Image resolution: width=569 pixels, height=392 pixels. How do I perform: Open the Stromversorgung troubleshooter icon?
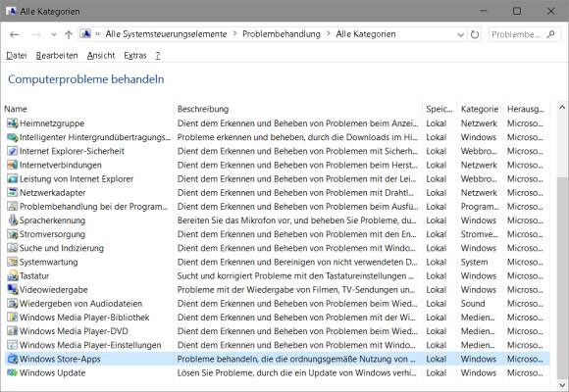click(13, 234)
